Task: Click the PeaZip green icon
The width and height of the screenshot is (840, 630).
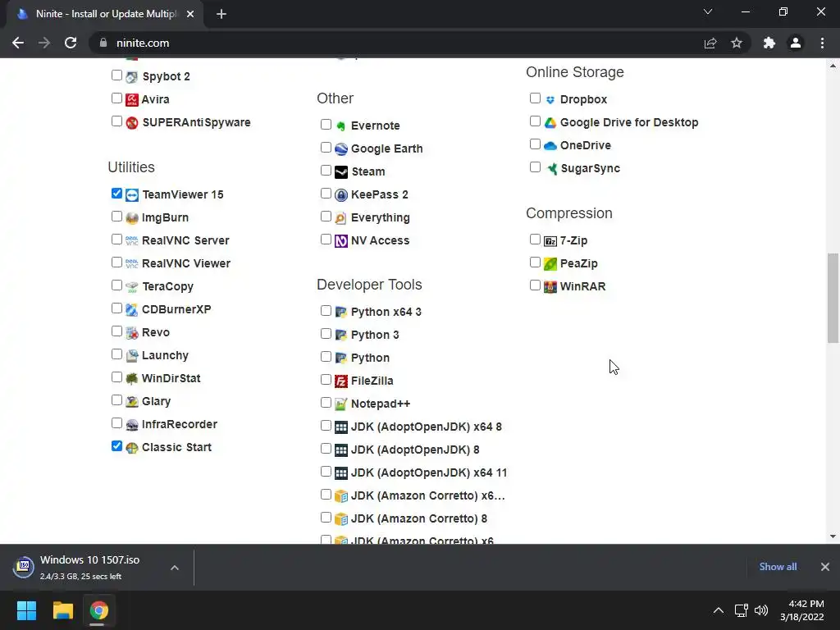Action: (550, 263)
